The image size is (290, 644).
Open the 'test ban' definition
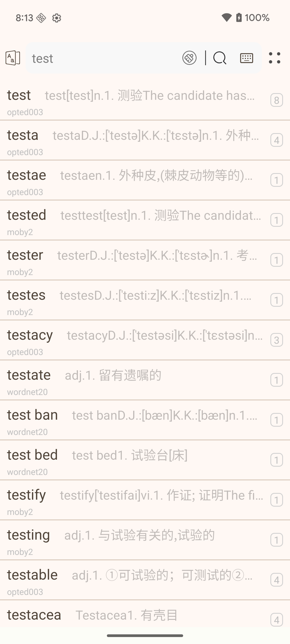[145, 420]
